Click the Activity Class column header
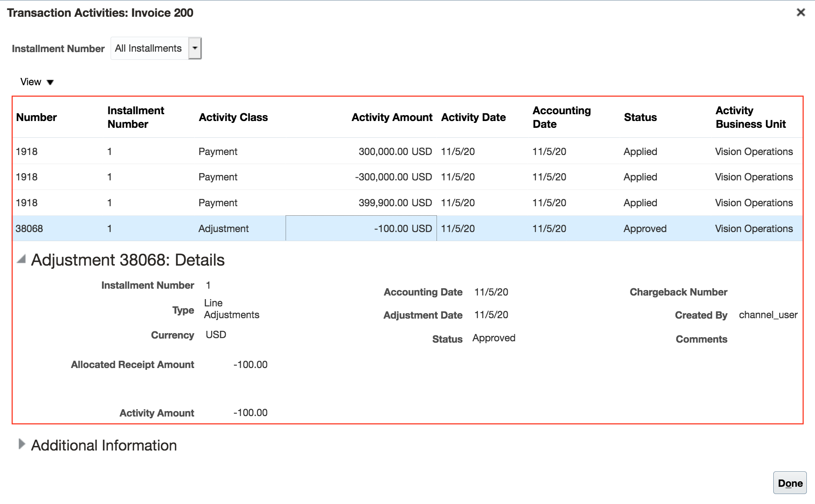This screenshot has height=504, width=815. tap(233, 117)
